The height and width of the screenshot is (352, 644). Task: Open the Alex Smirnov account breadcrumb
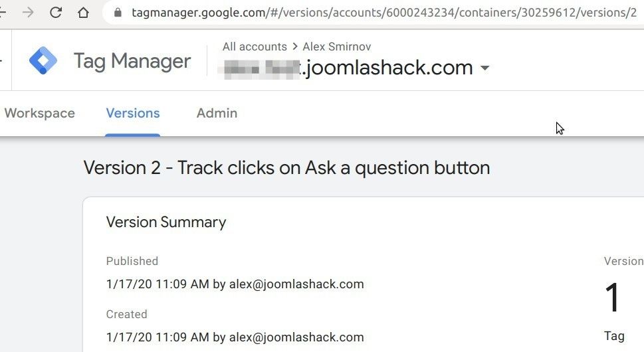pyautogui.click(x=336, y=46)
